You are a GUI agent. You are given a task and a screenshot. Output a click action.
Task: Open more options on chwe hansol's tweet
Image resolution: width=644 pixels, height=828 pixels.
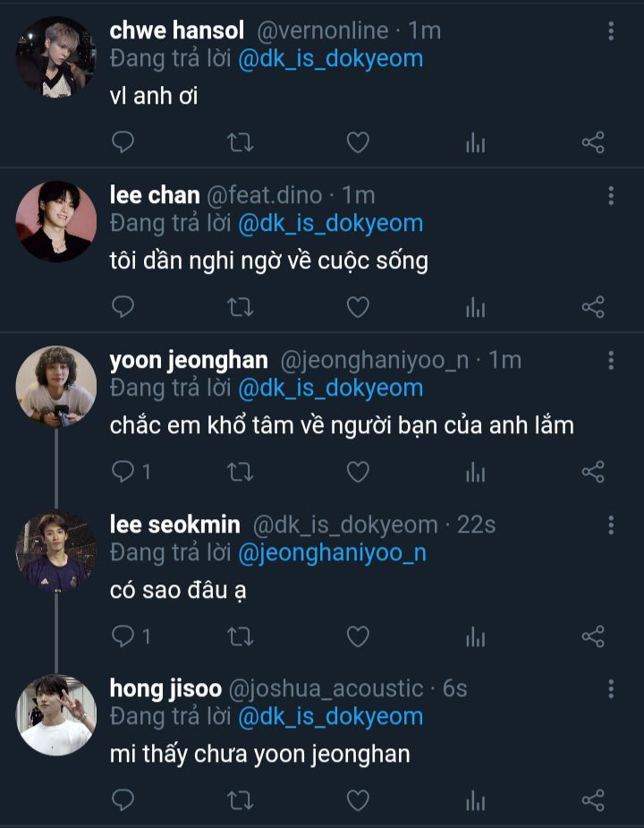coord(611,31)
